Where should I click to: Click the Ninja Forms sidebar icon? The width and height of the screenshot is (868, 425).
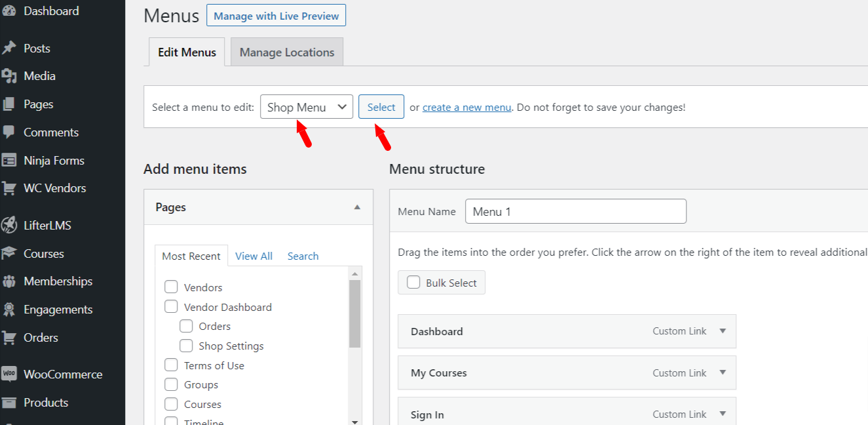pyautogui.click(x=9, y=161)
